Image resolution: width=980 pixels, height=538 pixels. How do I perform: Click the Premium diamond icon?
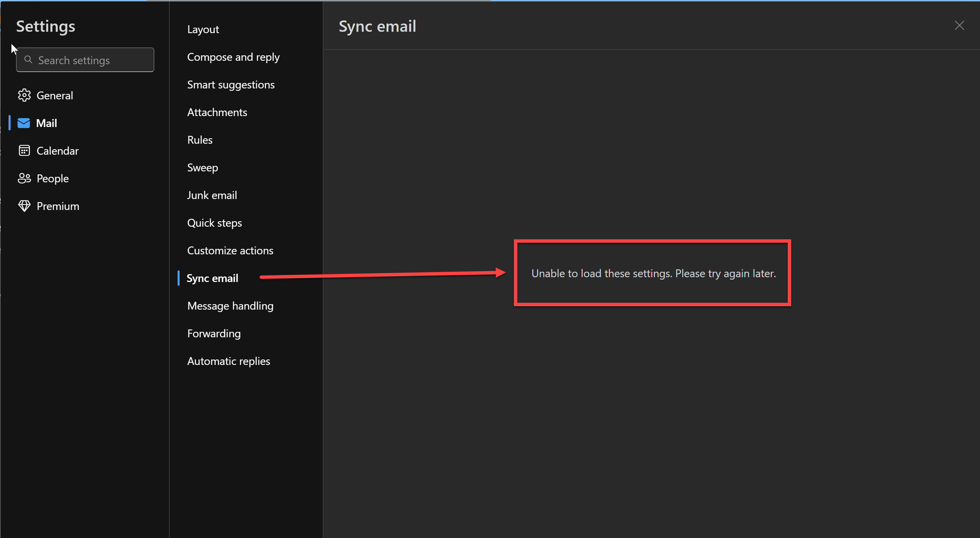pyautogui.click(x=24, y=206)
